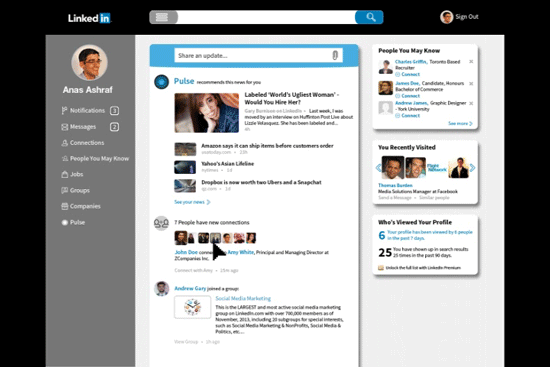Show previous recently visited profiles
The image size is (550, 367).
click(378, 168)
